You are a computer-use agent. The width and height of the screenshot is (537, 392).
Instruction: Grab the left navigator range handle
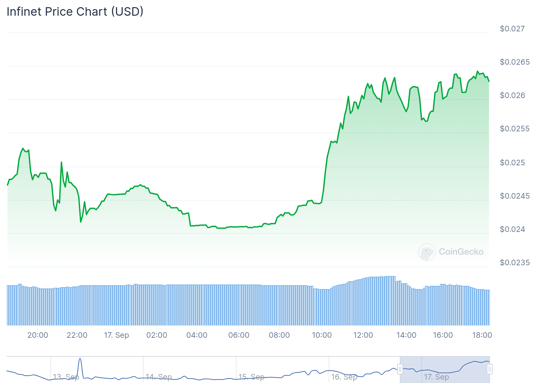point(400,369)
